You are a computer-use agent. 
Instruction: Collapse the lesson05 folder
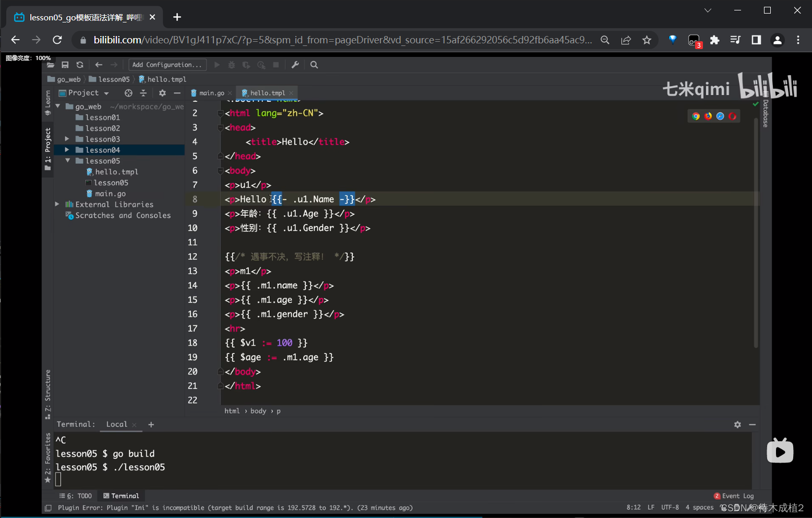click(x=67, y=161)
